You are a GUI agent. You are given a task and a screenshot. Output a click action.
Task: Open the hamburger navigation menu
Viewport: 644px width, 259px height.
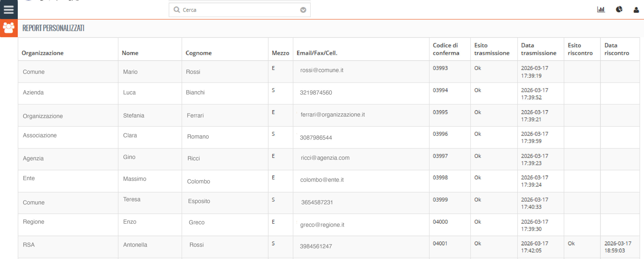[x=9, y=10]
